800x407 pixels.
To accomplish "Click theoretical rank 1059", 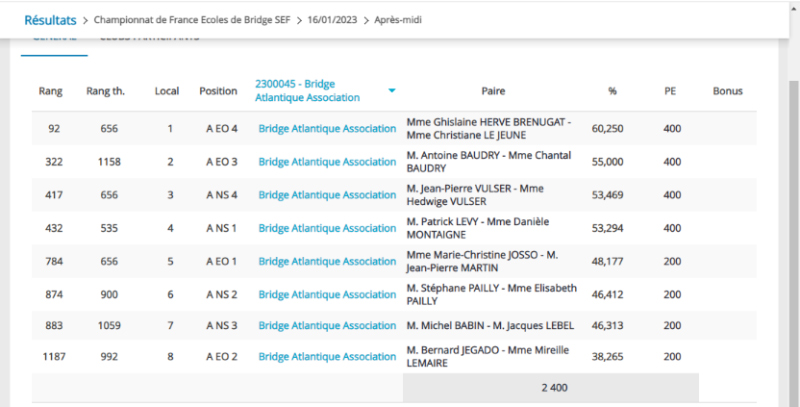I will (109, 325).
